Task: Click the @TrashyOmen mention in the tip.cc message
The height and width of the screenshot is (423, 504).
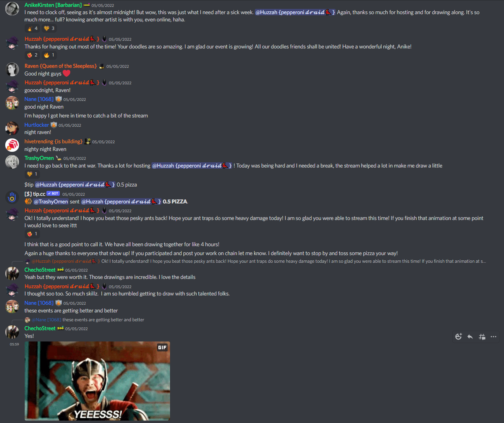Action: (51, 201)
